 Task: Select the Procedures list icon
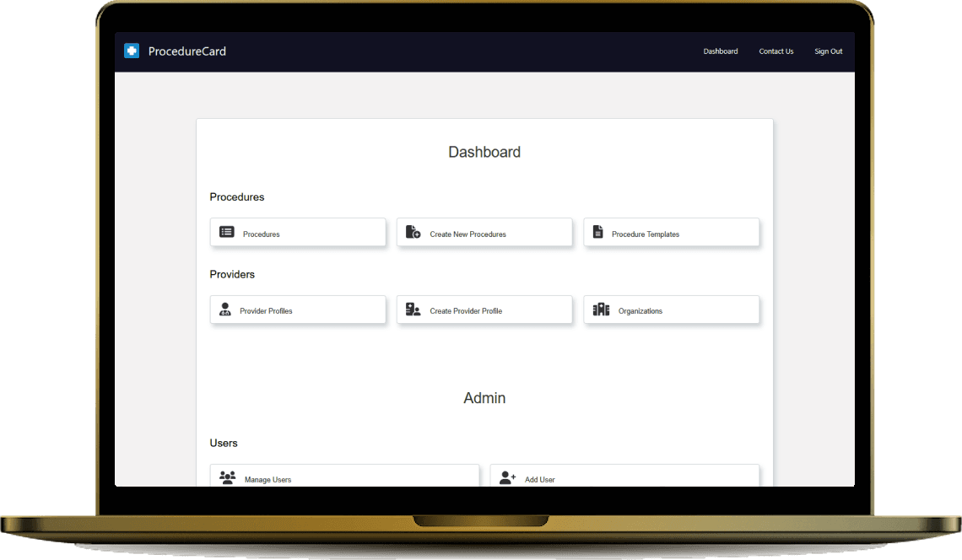[x=226, y=231]
